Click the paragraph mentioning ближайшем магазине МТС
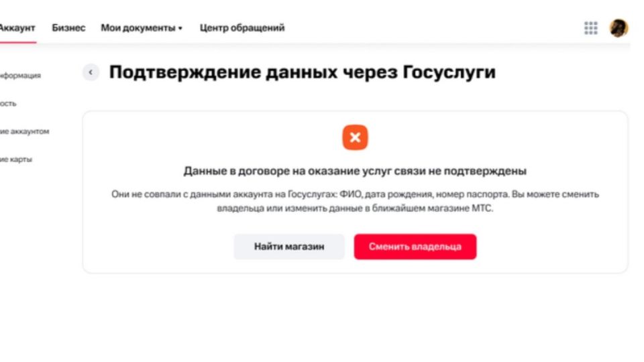This screenshot has height=362, width=644. click(x=355, y=201)
